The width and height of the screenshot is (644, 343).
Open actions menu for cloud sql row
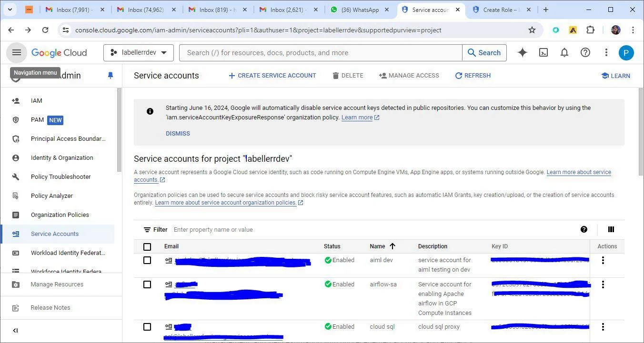(x=603, y=327)
